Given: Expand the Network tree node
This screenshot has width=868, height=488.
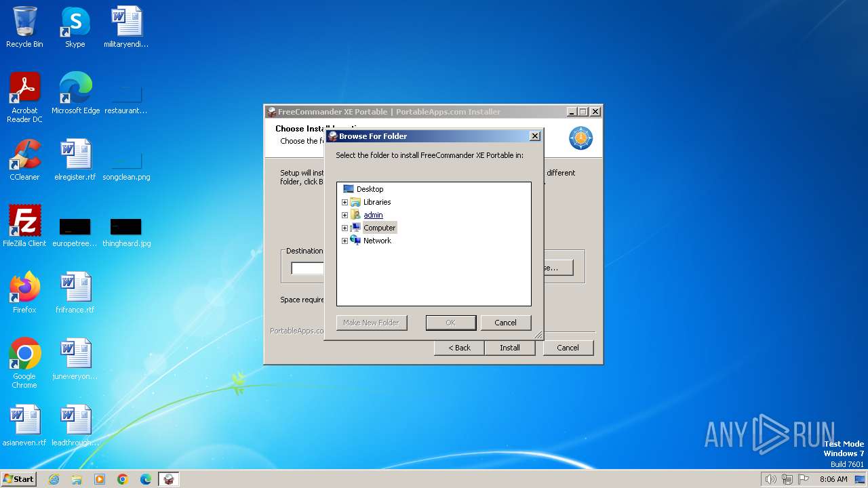Looking at the screenshot, I should point(344,241).
